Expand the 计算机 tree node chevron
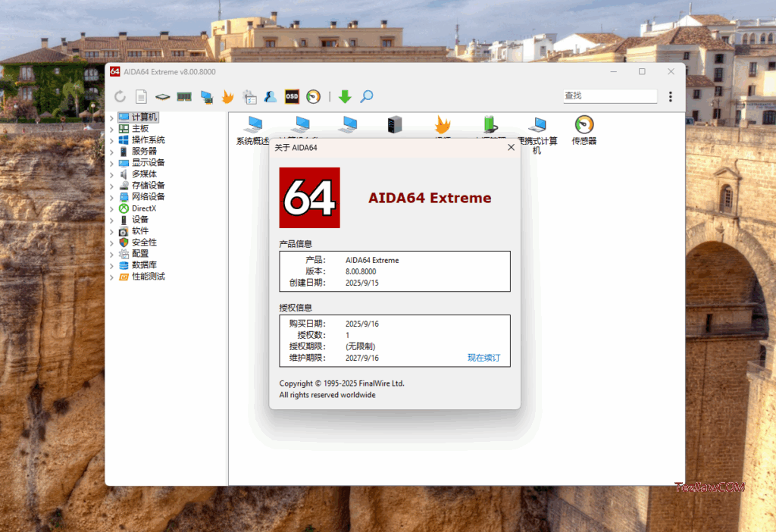 tap(112, 117)
